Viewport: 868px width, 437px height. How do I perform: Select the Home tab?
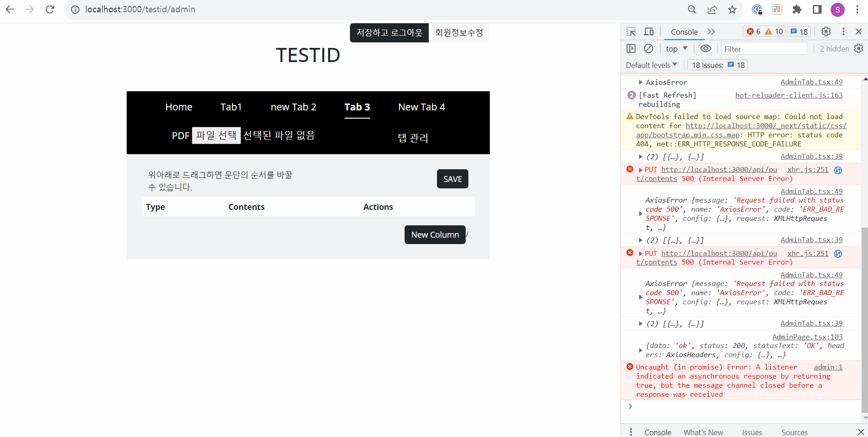pyautogui.click(x=179, y=107)
